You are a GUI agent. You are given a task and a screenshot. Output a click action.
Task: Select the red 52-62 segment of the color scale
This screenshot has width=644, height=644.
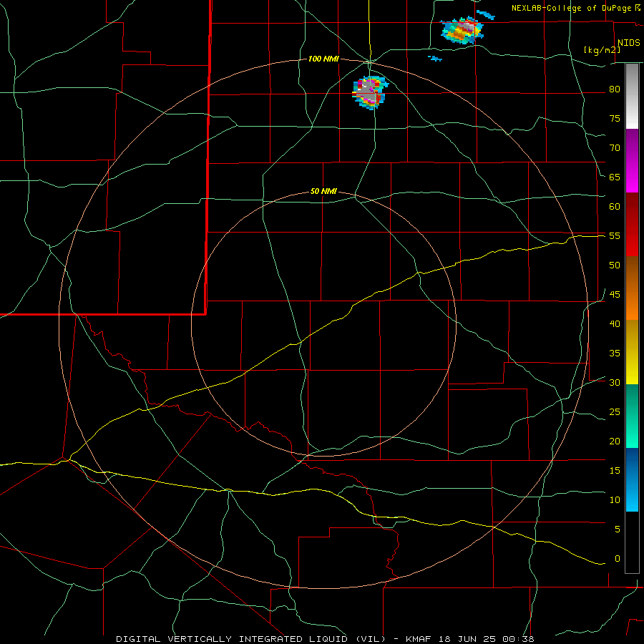pyautogui.click(x=632, y=224)
